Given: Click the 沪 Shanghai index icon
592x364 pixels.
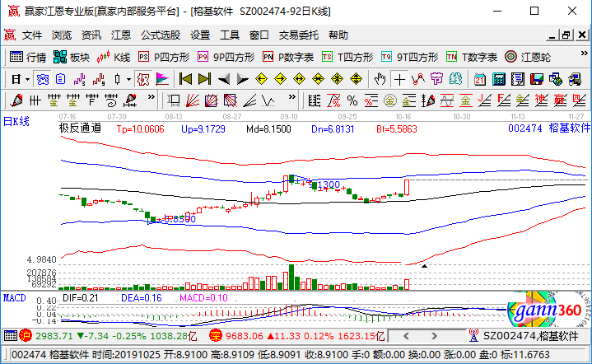Looking at the screenshot, I should coord(26,336).
